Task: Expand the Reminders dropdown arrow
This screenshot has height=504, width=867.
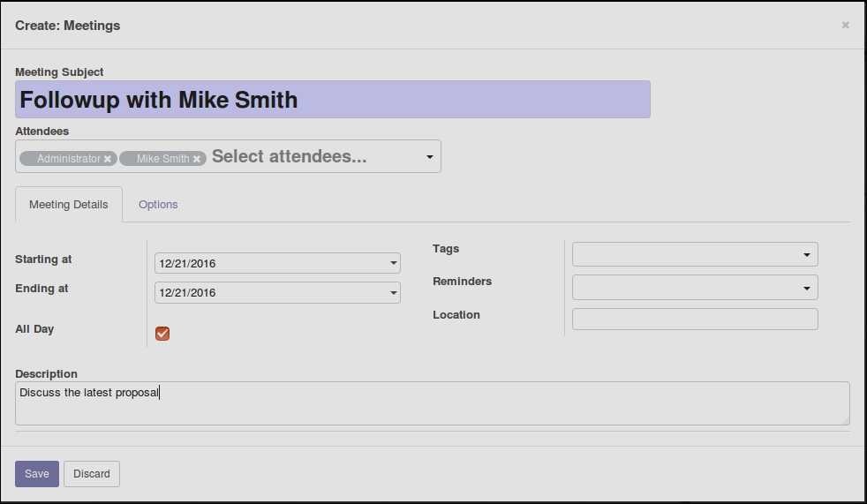Action: (x=807, y=288)
